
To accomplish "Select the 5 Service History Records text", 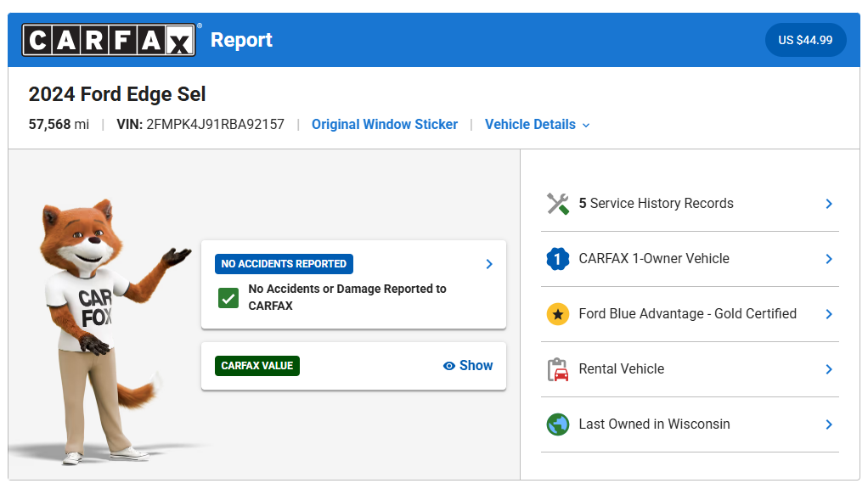I will pos(656,204).
